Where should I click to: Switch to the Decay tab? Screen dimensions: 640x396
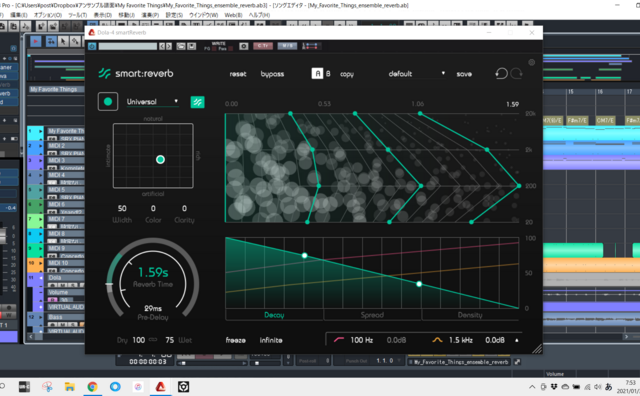coord(274,315)
